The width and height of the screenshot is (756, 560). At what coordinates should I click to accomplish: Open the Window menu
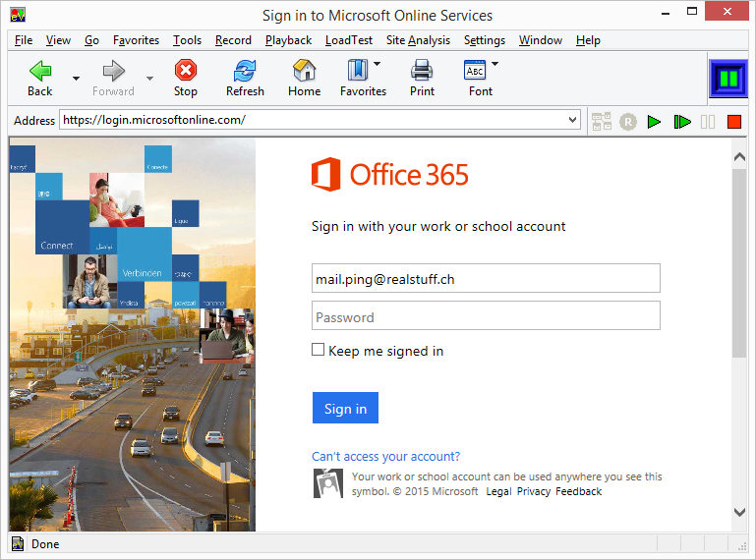tap(541, 40)
